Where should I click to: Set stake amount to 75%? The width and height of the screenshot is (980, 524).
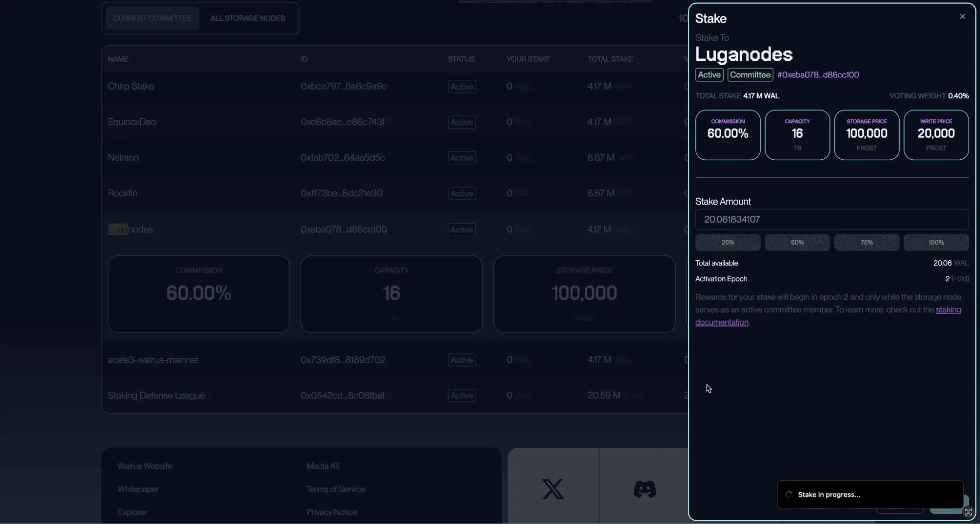(866, 243)
